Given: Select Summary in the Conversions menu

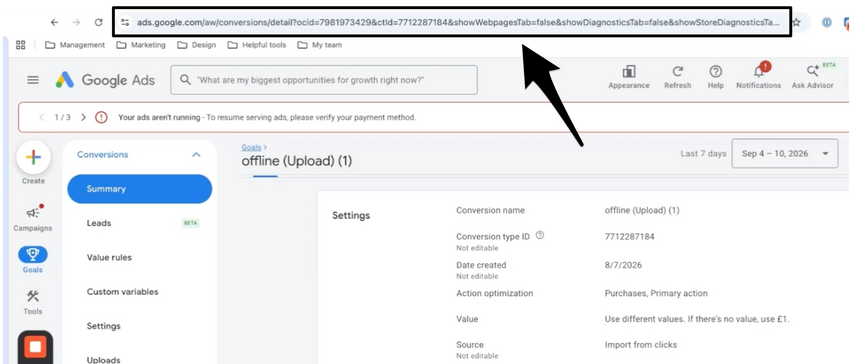Looking at the screenshot, I should pyautogui.click(x=140, y=189).
